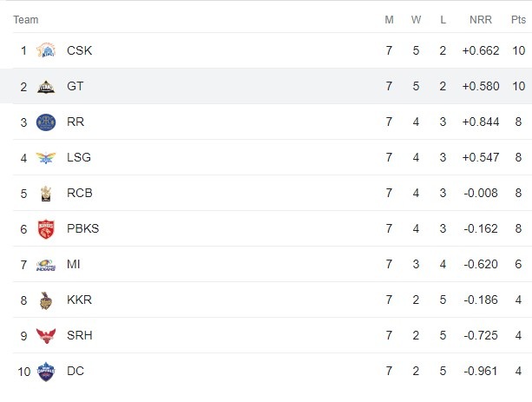Click the DC team logo
This screenshot has height=402, width=532.
point(46,372)
